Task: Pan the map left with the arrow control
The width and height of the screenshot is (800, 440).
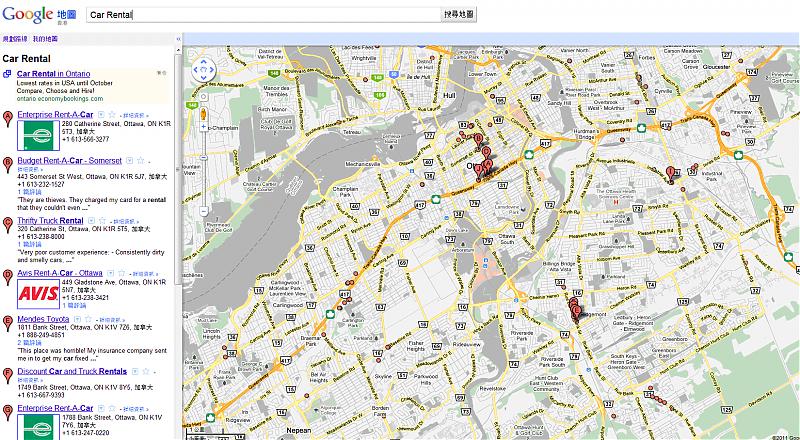Action: 196,70
